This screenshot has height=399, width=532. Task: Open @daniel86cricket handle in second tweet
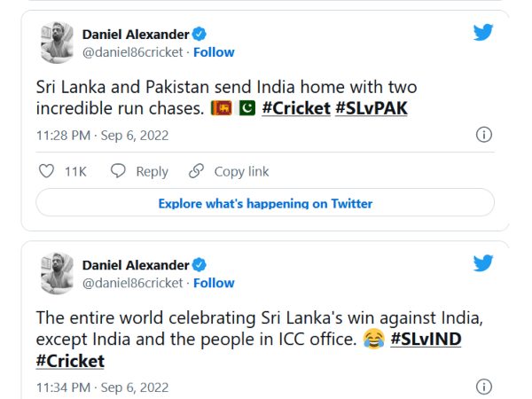[x=132, y=283]
